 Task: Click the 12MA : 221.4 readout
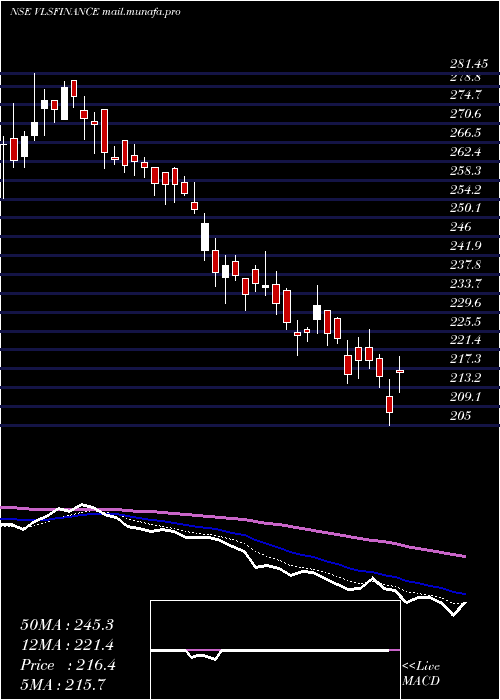pos(67,645)
